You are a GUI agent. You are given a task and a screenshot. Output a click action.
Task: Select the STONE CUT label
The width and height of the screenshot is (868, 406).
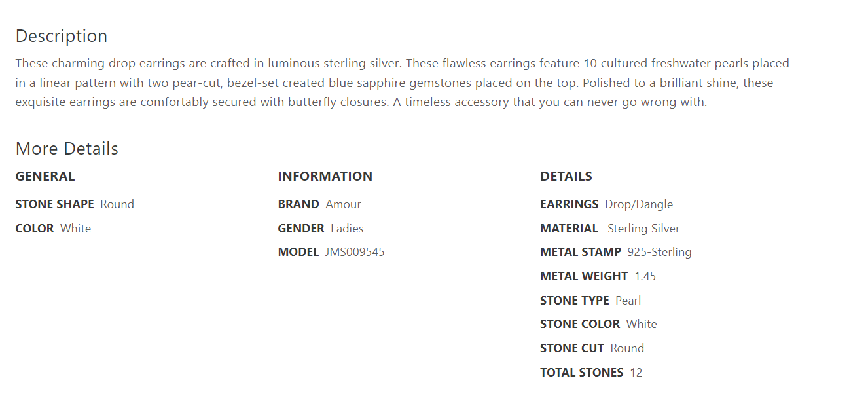tap(571, 348)
